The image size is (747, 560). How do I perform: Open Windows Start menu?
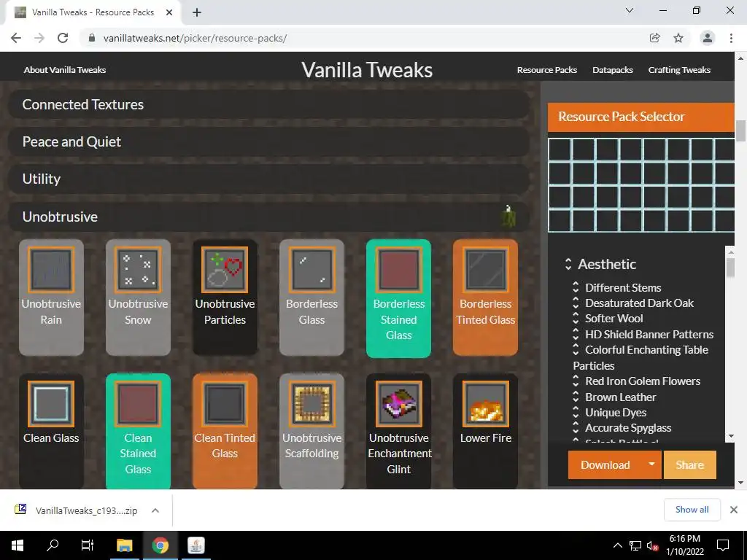18,545
